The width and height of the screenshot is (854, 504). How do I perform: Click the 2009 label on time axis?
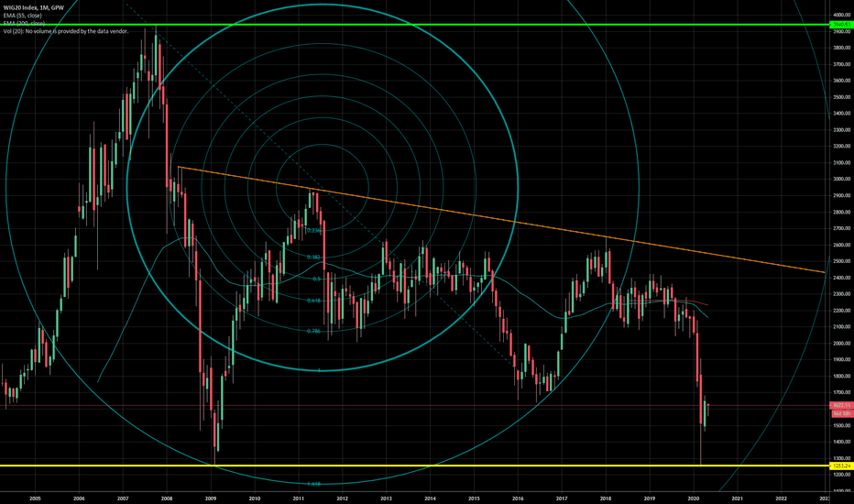[x=211, y=499]
